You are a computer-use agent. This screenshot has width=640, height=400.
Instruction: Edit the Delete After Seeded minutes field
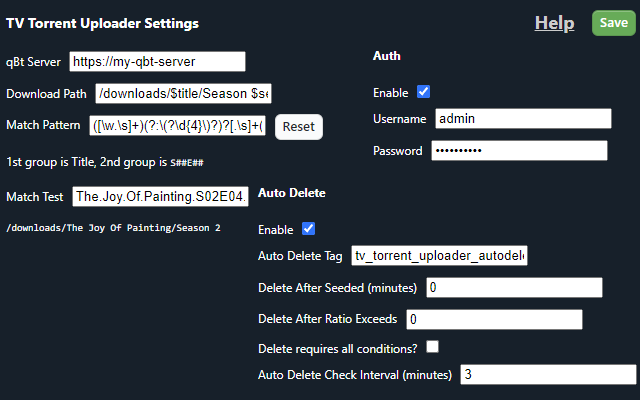(x=514, y=288)
